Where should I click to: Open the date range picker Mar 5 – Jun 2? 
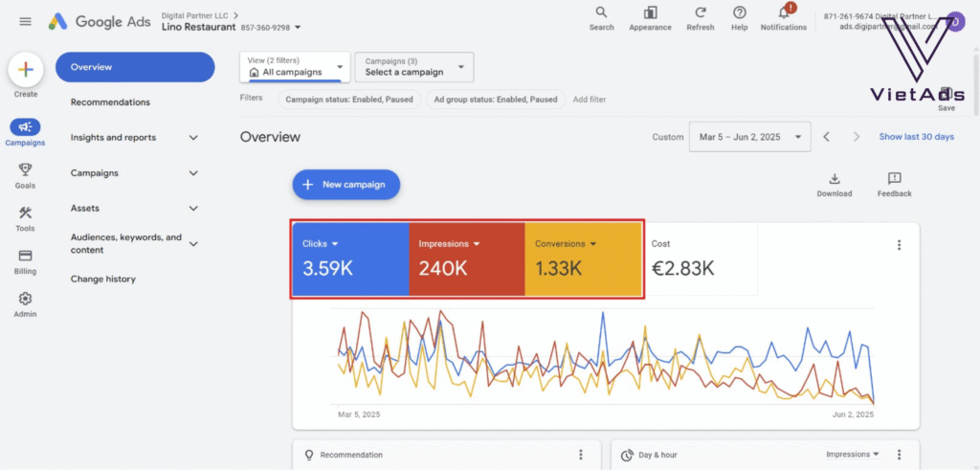click(750, 137)
